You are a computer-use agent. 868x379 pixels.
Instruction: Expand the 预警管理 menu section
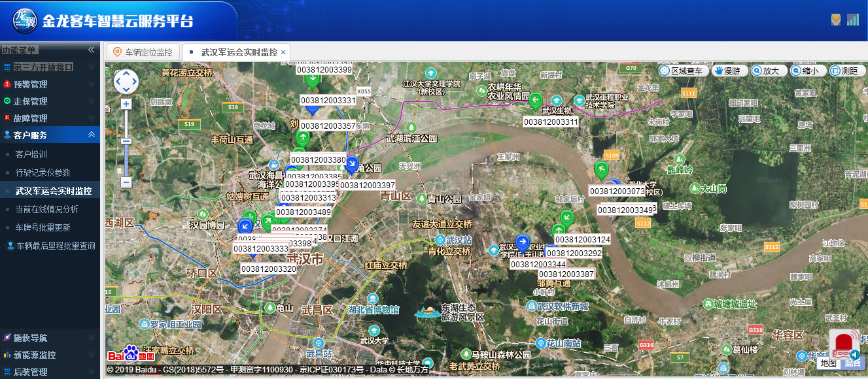(50, 84)
